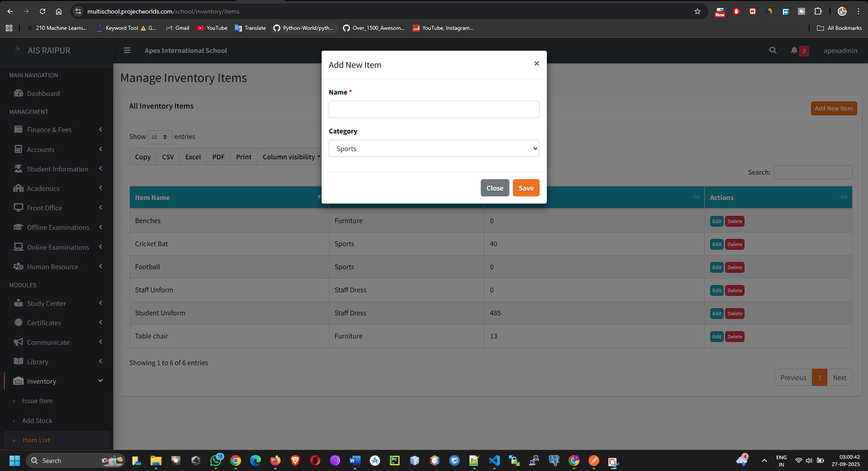Open the Category dropdown showing Sports

(x=434, y=149)
